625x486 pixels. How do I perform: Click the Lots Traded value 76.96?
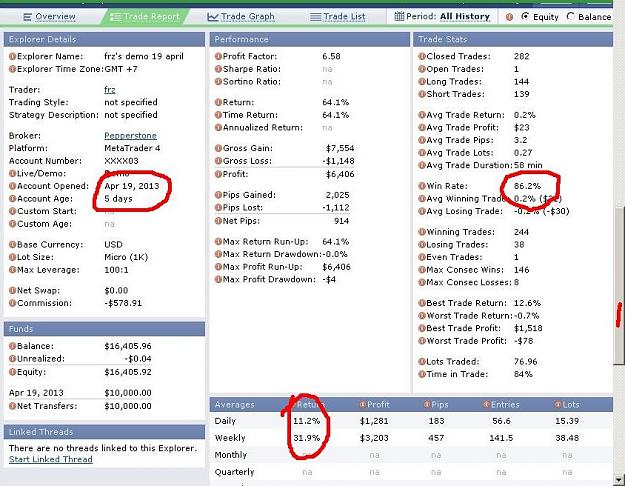click(x=525, y=362)
